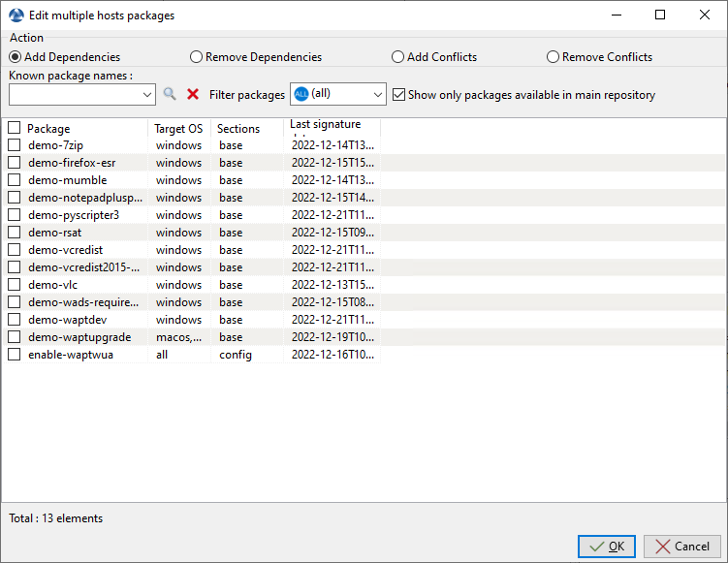Expand the Filter packages (all) dropdown
This screenshot has height=563, width=728.
pyautogui.click(x=377, y=95)
